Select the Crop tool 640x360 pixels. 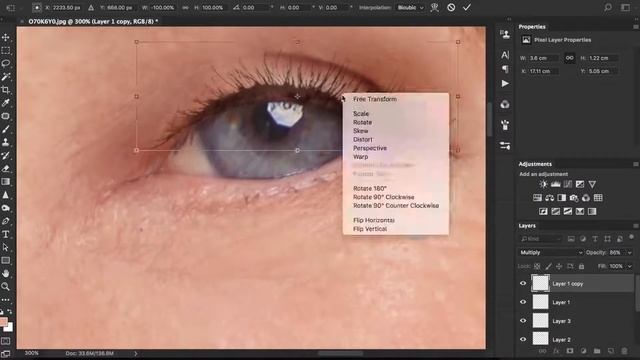[6, 90]
